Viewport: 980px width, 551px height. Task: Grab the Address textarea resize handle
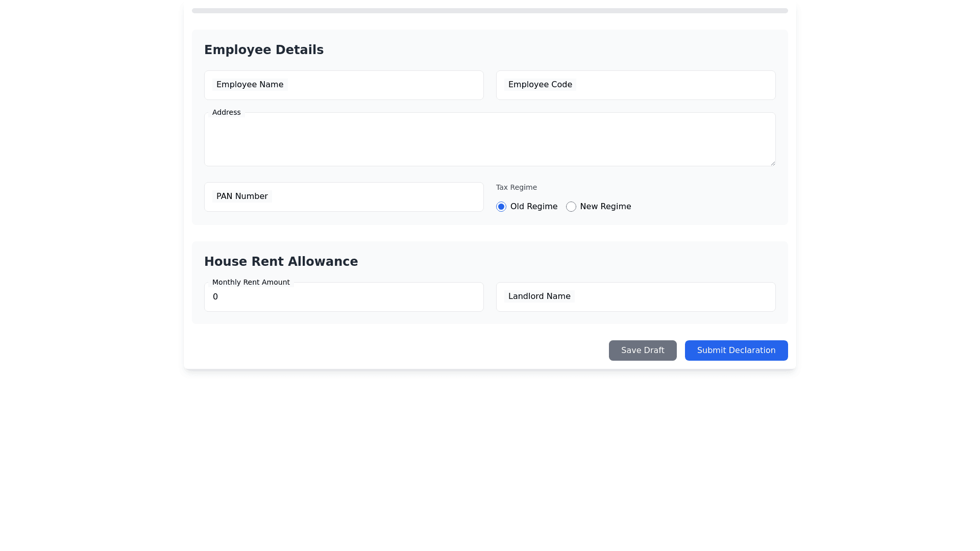tap(773, 163)
